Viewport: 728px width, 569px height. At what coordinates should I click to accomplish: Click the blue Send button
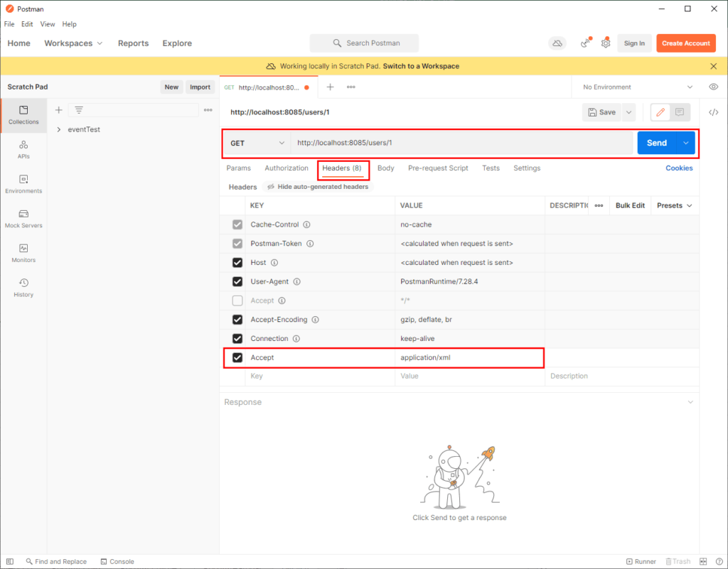(x=656, y=143)
